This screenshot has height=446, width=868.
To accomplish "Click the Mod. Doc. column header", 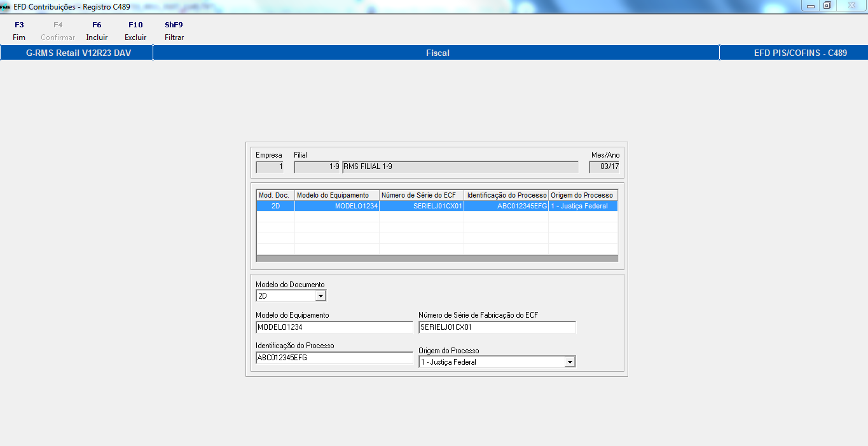I will pos(275,195).
